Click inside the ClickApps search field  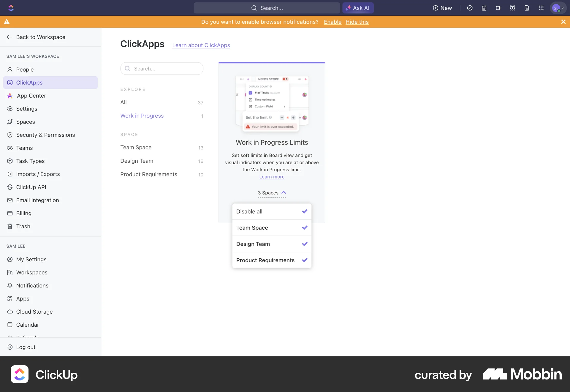click(162, 68)
